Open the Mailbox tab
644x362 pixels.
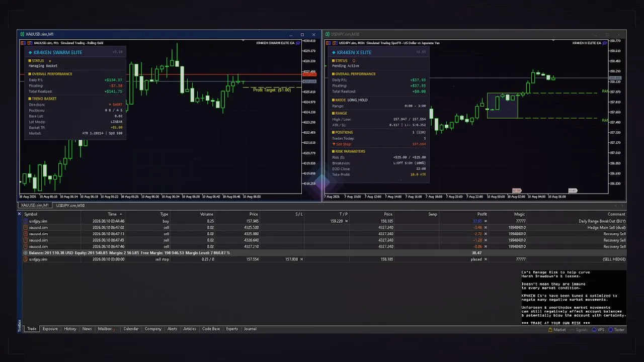105,329
